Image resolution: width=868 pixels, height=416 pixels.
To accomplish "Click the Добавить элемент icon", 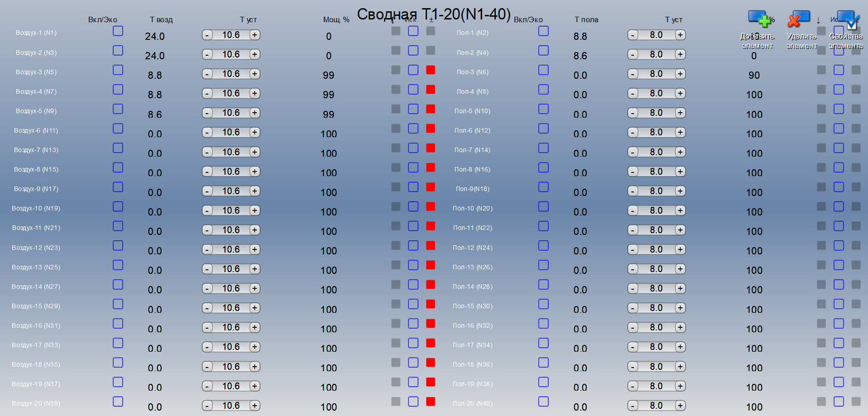I will coord(758,20).
